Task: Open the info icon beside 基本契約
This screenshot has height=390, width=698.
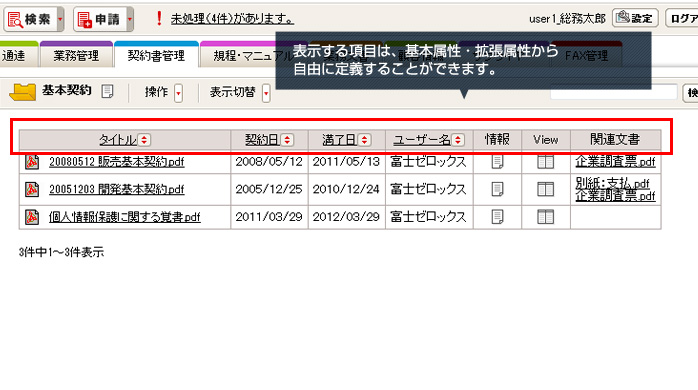Action: 107,91
